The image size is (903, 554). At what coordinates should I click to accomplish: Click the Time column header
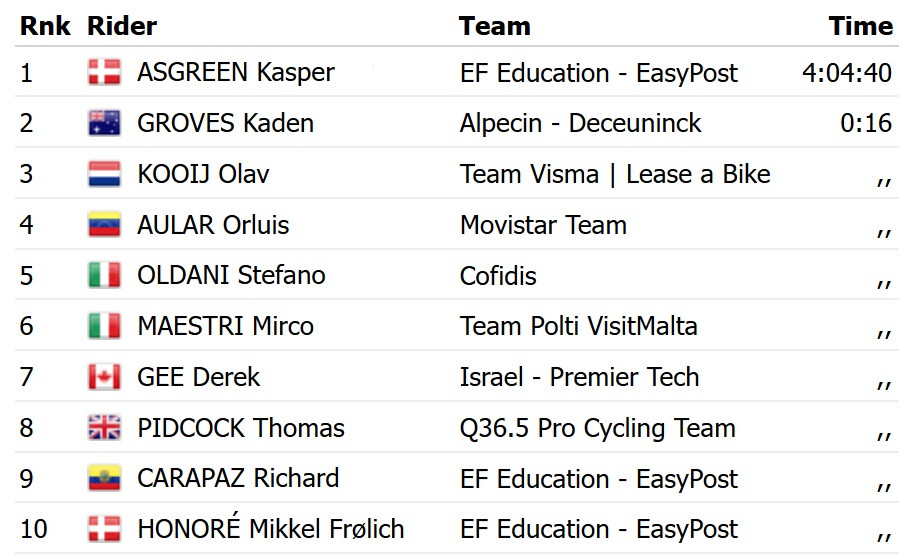860,26
